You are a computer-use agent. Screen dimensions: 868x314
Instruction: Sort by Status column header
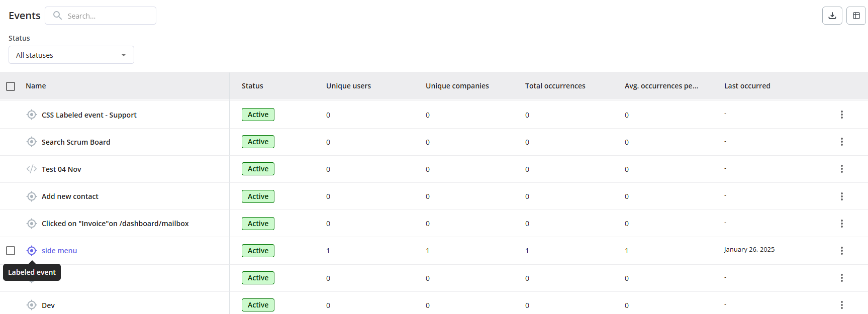coord(252,86)
